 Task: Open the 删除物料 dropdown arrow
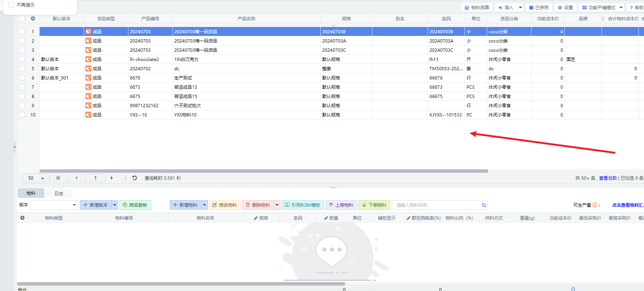pyautogui.click(x=277, y=205)
